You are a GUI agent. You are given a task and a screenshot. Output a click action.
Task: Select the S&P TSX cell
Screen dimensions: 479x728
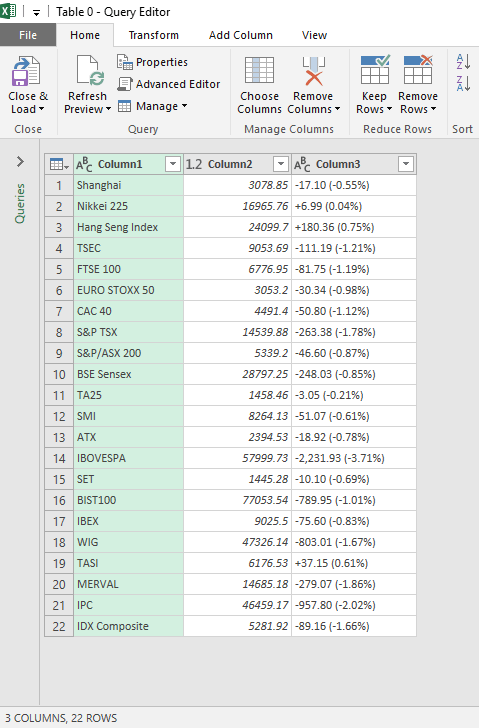(128, 332)
